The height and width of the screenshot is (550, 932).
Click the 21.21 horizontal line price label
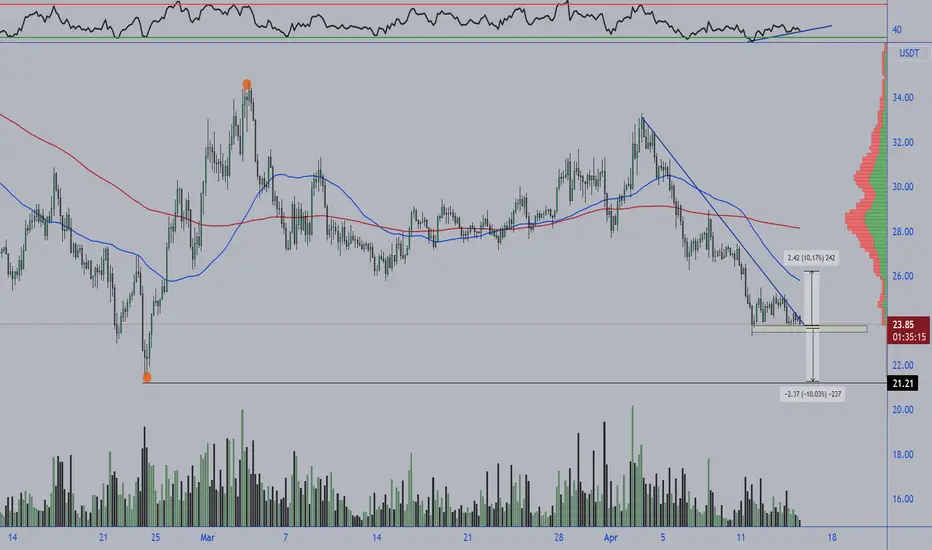click(902, 384)
